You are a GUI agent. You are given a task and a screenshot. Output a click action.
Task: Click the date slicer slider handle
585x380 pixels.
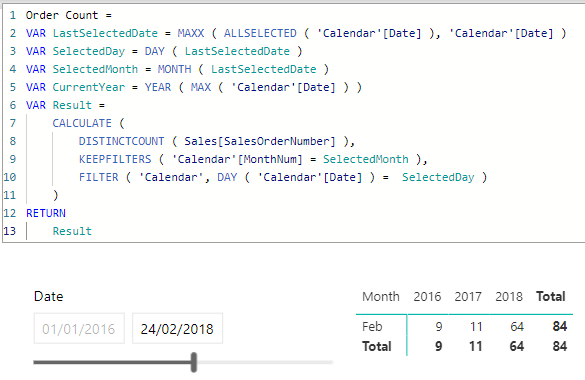coord(194,362)
